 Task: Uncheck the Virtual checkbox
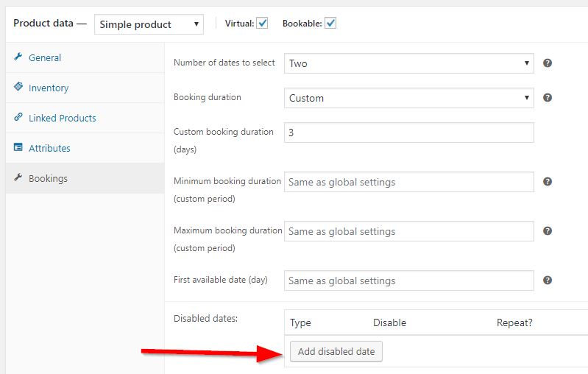(x=263, y=24)
